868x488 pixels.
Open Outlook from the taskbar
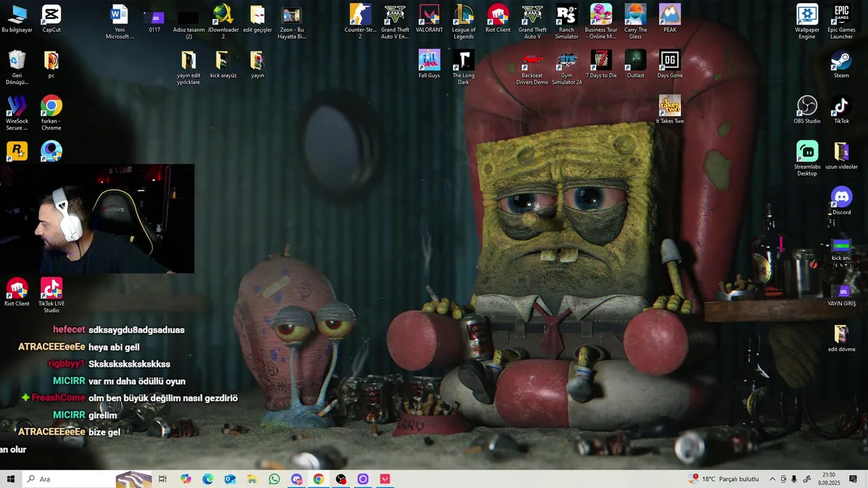click(x=230, y=479)
